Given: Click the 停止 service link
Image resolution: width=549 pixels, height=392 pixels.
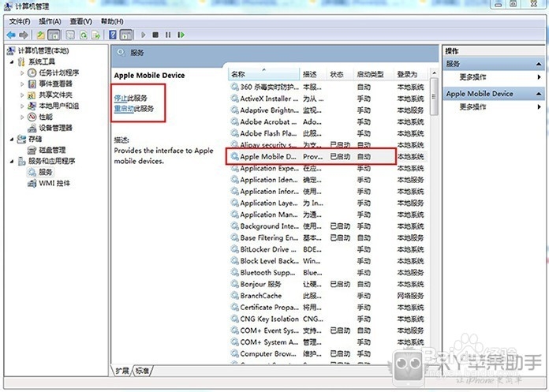Looking at the screenshot, I should 121,98.
